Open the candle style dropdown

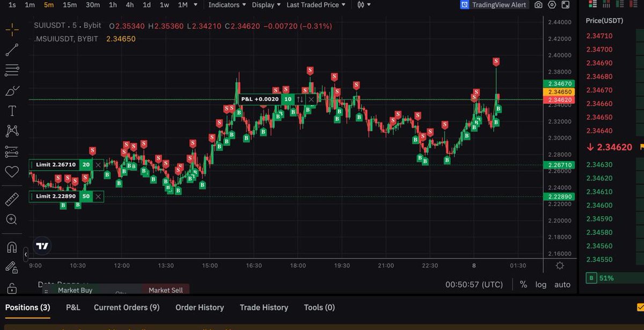[x=363, y=5]
